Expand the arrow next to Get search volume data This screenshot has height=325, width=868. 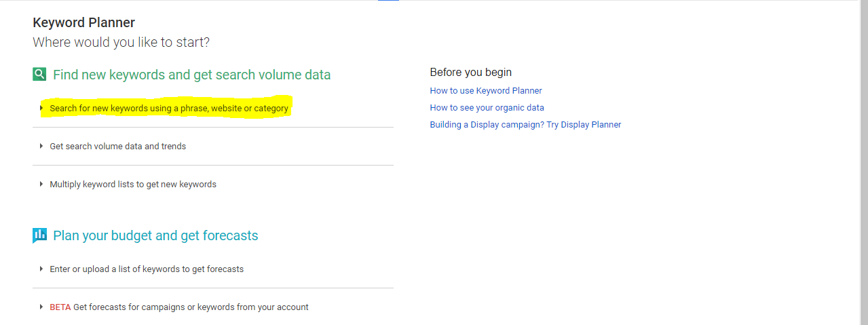[x=41, y=147]
